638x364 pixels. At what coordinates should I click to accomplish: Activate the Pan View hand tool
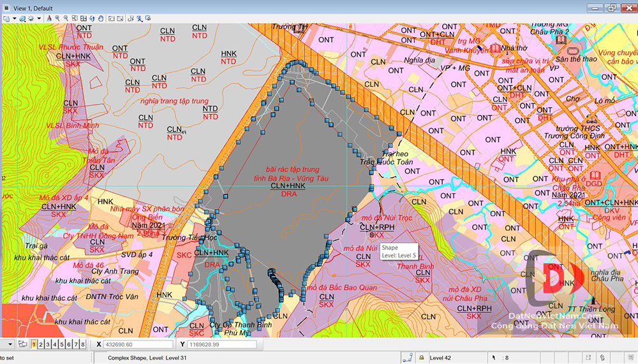[x=101, y=18]
